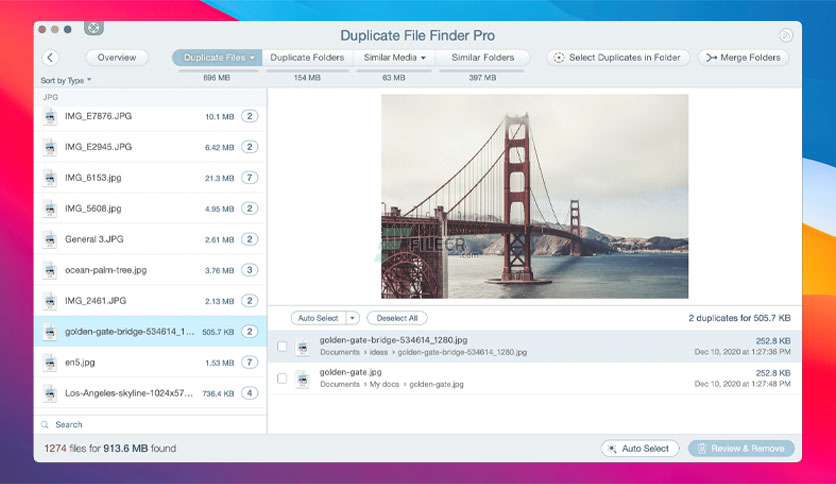Check the golden-gate.jpg checkbox
This screenshot has width=836, height=484.
click(282, 378)
